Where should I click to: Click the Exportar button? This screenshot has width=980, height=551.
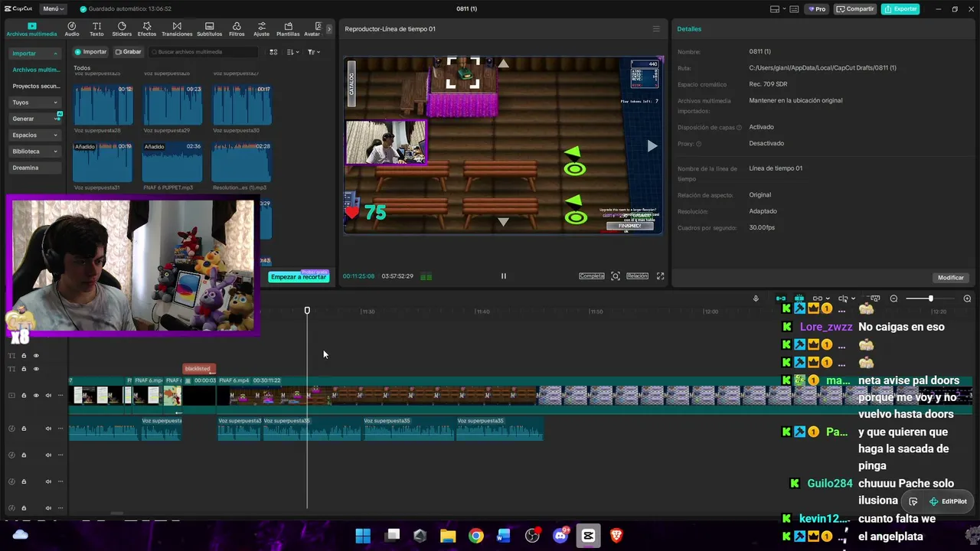coord(900,9)
